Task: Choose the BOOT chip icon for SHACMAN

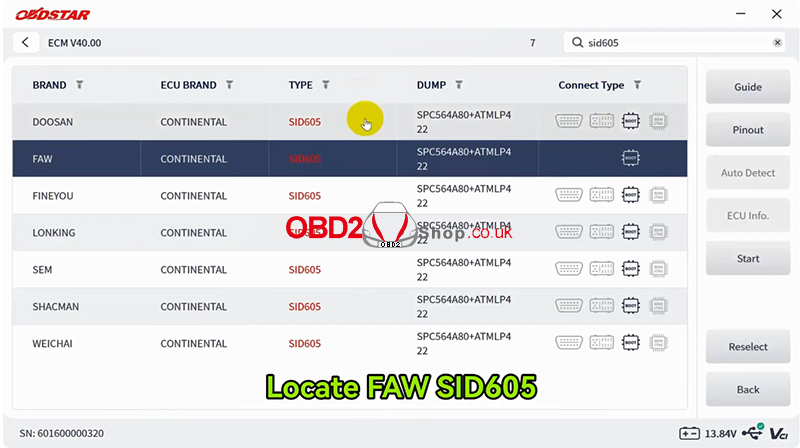Action: [631, 306]
